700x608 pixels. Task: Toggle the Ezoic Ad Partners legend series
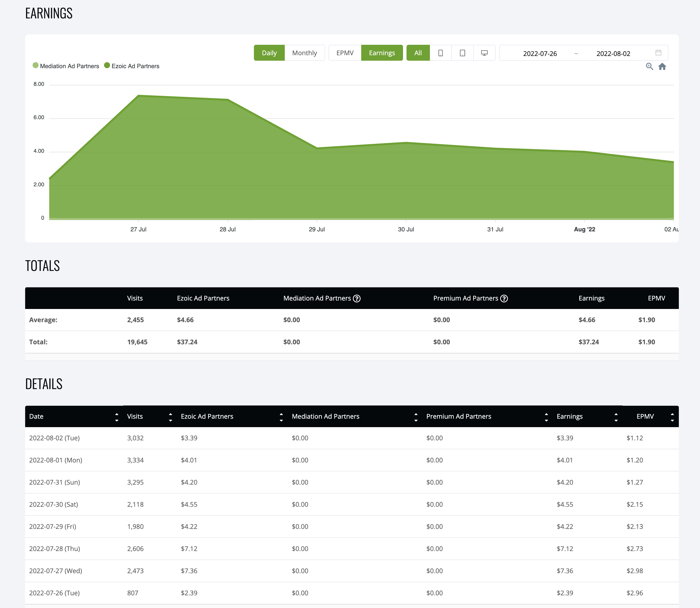pyautogui.click(x=132, y=66)
